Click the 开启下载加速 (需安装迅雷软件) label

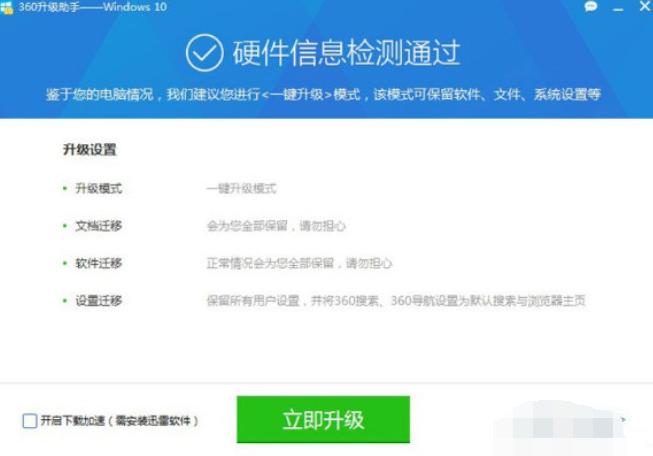tap(119, 421)
